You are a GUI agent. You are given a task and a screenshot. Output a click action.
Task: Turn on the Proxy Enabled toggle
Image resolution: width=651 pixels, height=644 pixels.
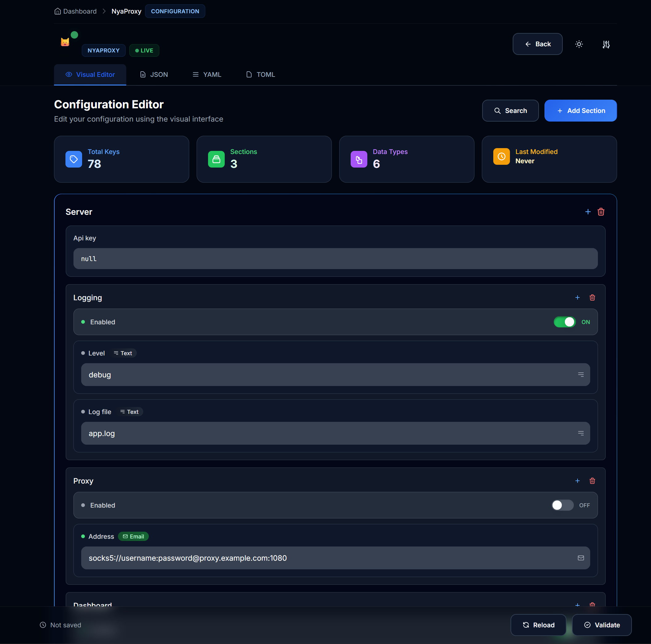(x=562, y=505)
